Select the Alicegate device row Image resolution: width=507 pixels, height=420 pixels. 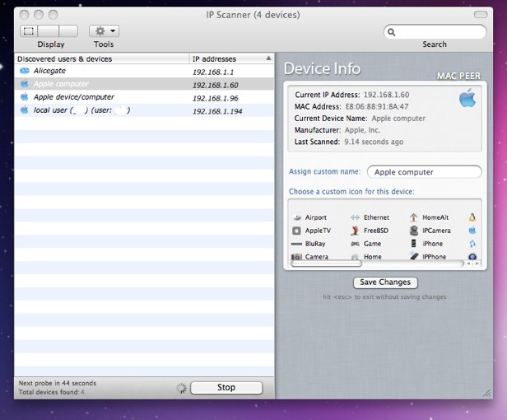[x=144, y=71]
